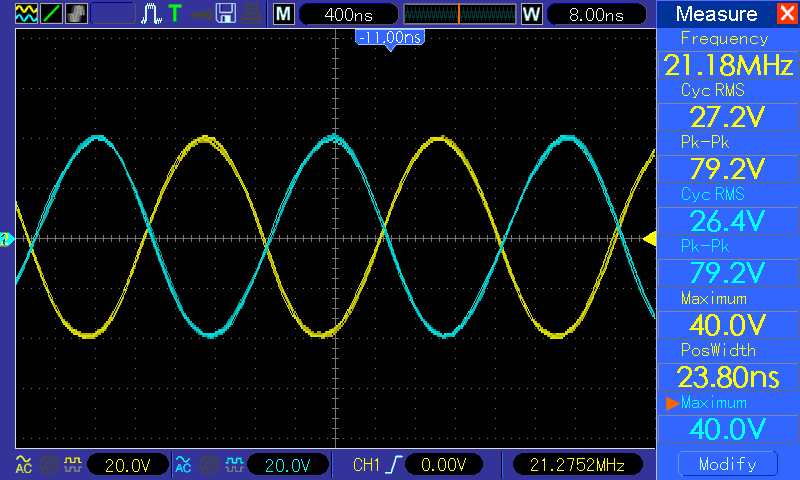Click the floppy disk save icon

(x=226, y=14)
